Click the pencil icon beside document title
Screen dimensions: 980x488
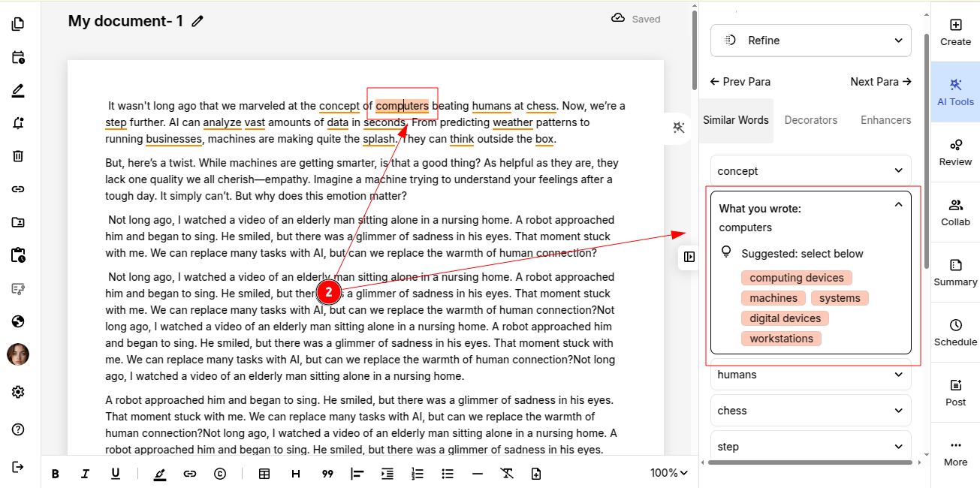coord(198,21)
